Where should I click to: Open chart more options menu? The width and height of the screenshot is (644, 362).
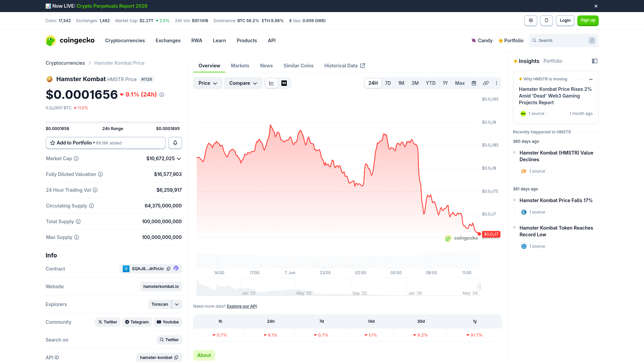pos(496,83)
